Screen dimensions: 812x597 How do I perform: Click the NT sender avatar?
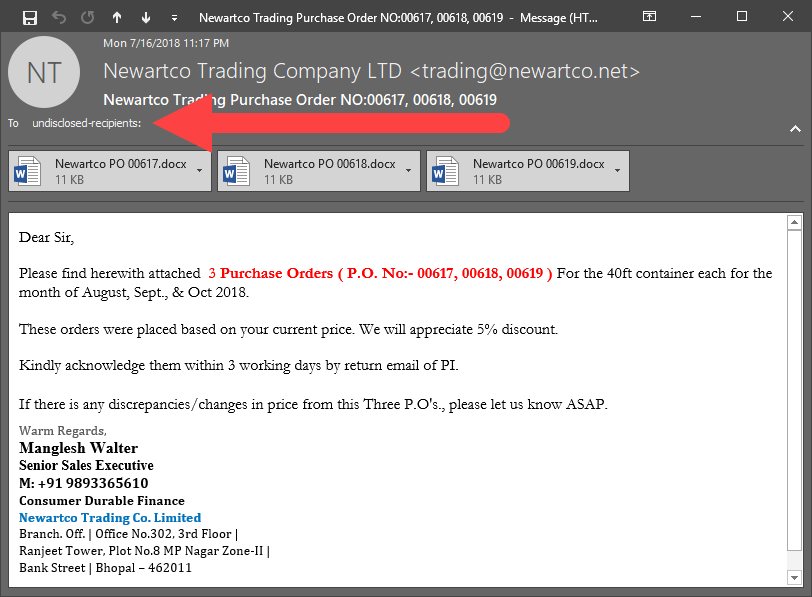[x=44, y=72]
